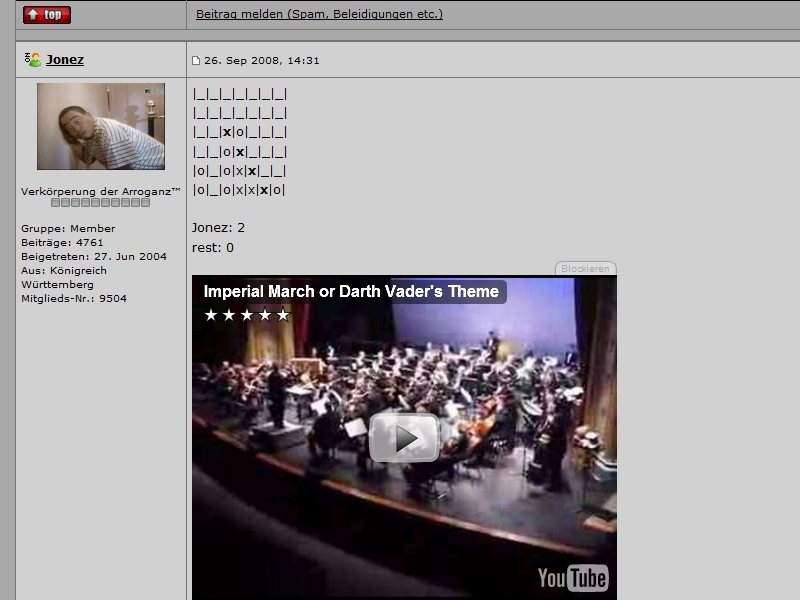Screen dimensions: 800x600
Task: Click the rest: 0 score line
Action: coord(213,247)
